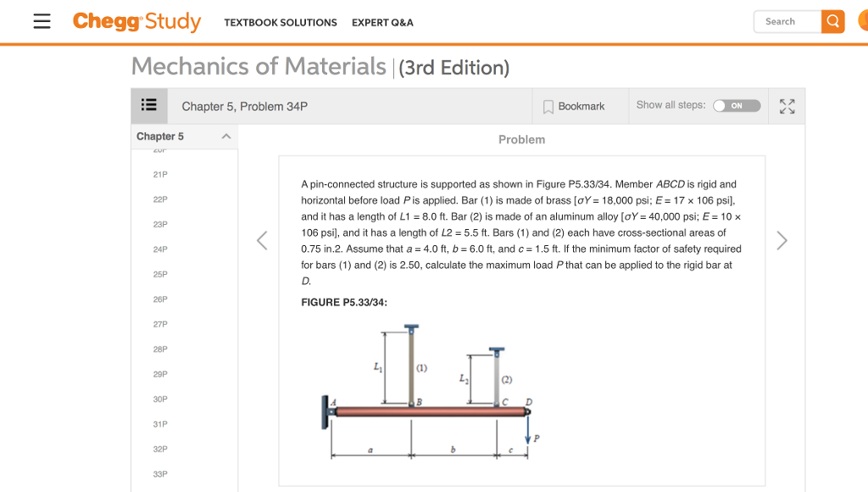Select the search magnifier icon
This screenshot has height=492, width=868.
tap(832, 21)
